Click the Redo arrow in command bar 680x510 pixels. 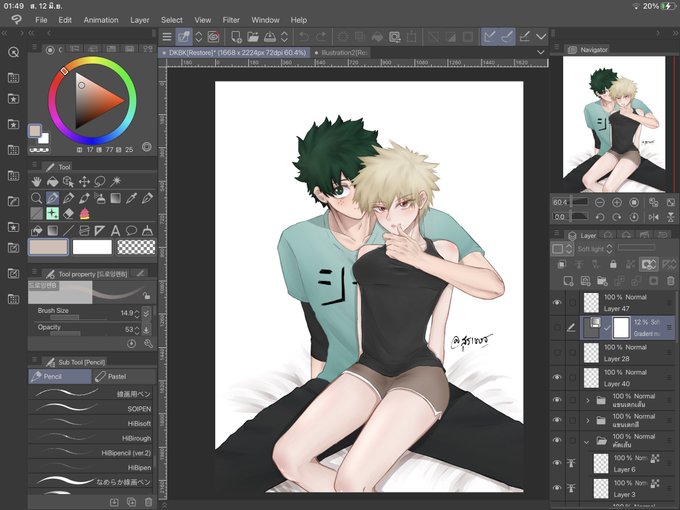321,37
